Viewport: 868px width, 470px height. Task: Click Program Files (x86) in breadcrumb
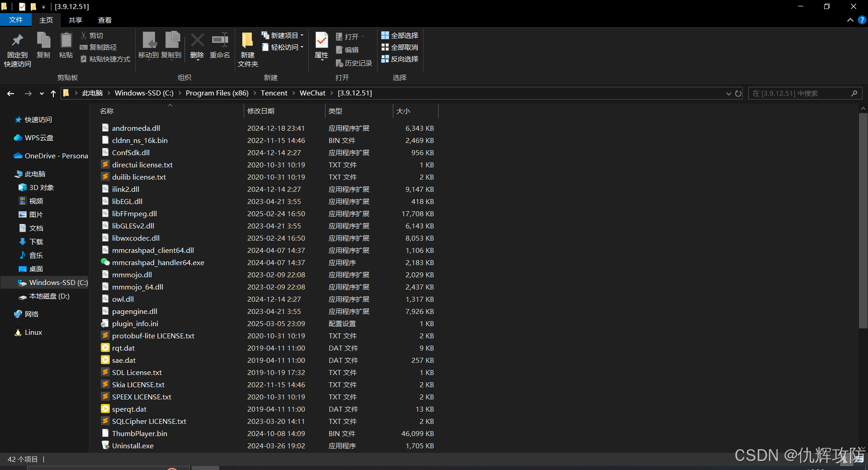pyautogui.click(x=217, y=93)
